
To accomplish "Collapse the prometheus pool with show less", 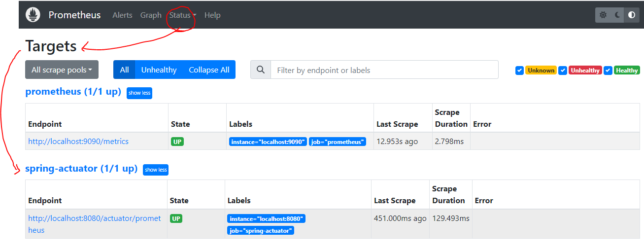I will point(139,93).
